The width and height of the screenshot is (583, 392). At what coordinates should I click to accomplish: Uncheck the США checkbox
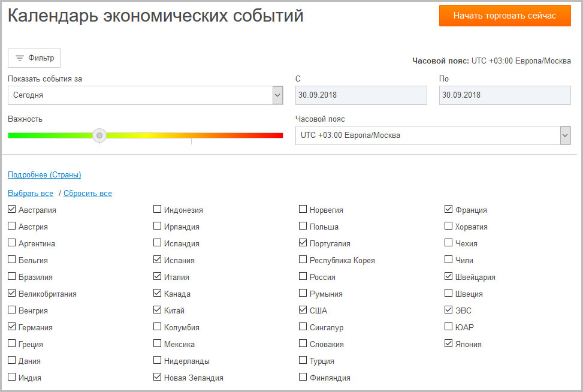(x=303, y=310)
